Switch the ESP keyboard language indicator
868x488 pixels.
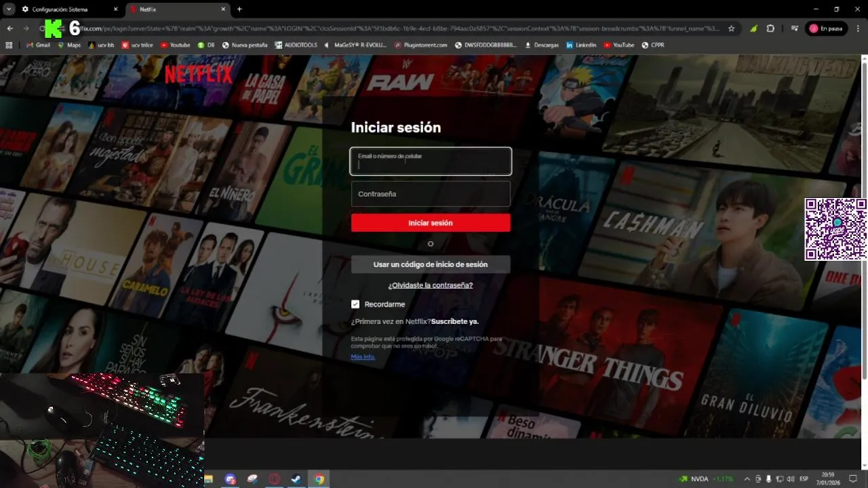[x=804, y=479]
